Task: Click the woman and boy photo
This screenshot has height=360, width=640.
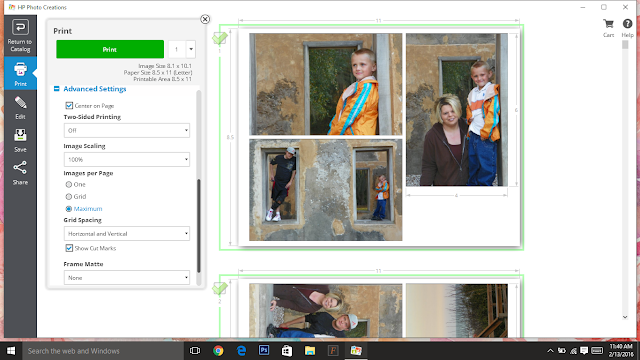Action: point(457,110)
